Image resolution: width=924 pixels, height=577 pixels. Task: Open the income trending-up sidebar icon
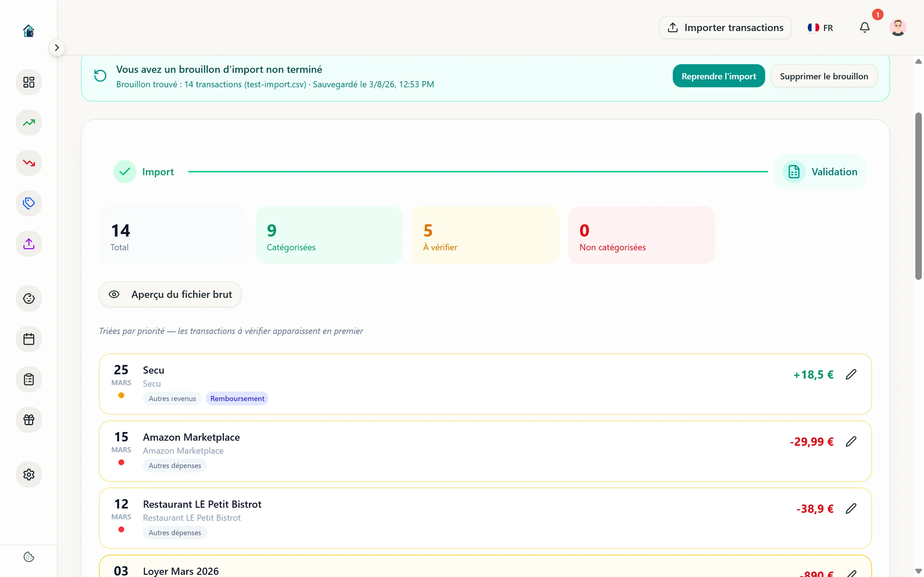pyautogui.click(x=29, y=123)
